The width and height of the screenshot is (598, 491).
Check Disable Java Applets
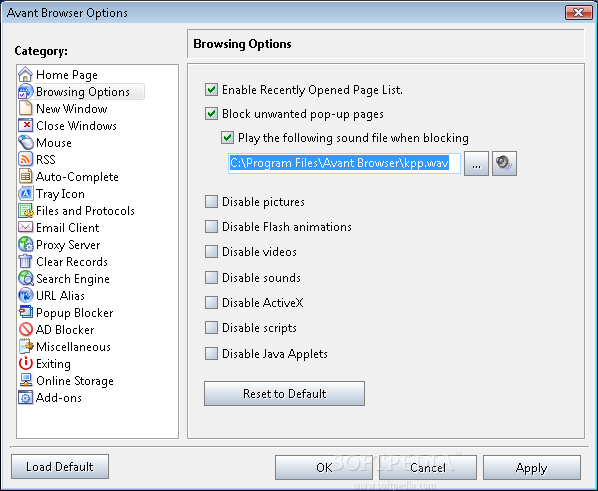211,354
